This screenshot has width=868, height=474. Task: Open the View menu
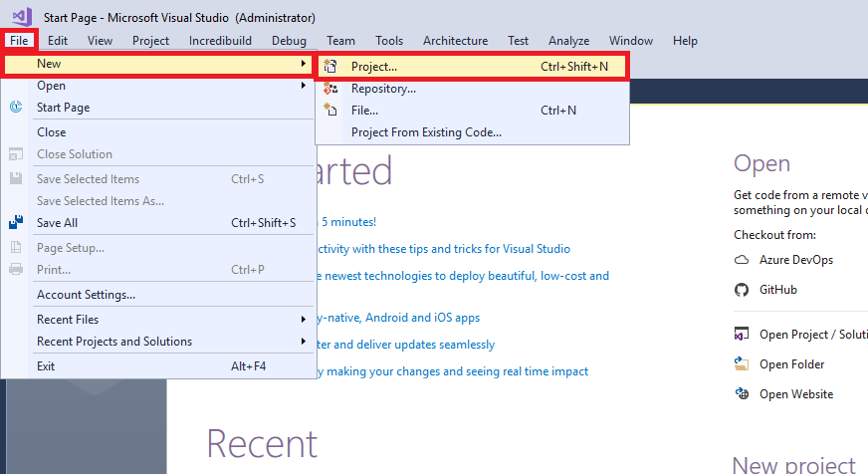coord(100,41)
